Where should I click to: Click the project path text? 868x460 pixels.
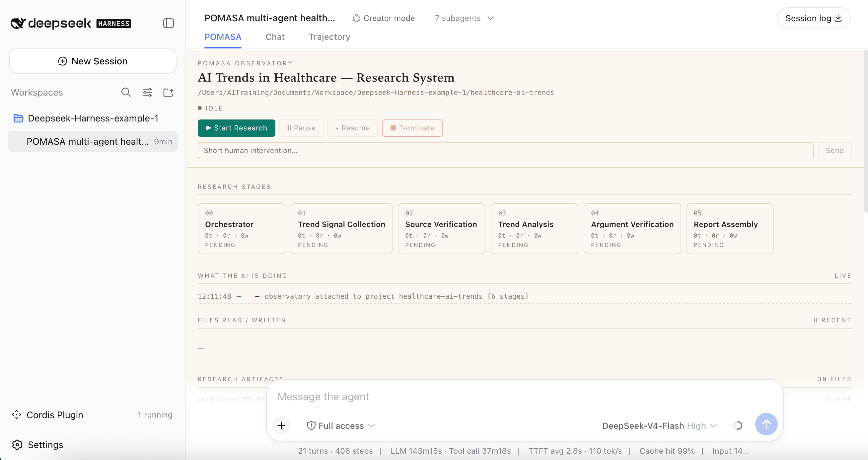point(376,92)
